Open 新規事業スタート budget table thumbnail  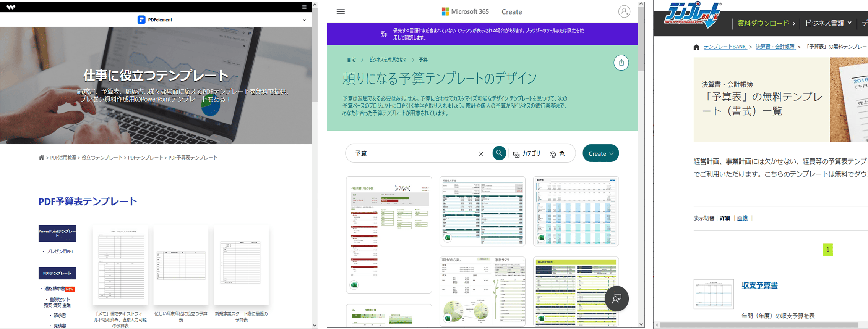point(241,265)
